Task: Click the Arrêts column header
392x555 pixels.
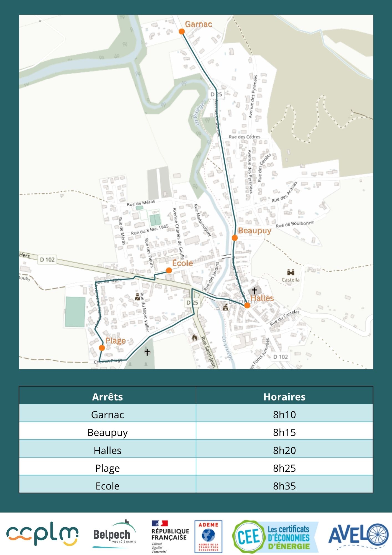Action: (107, 397)
